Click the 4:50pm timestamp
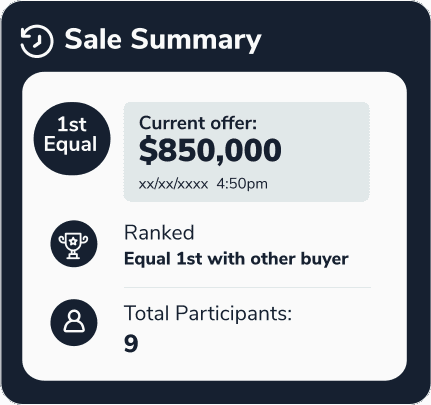431x405 pixels. (x=242, y=184)
